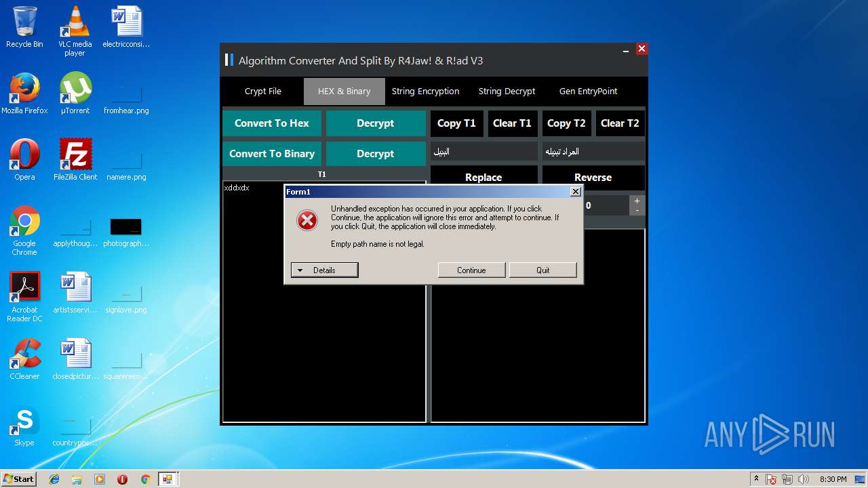Decrease the counter with minus button
This screenshot has width=868, height=488.
point(637,210)
